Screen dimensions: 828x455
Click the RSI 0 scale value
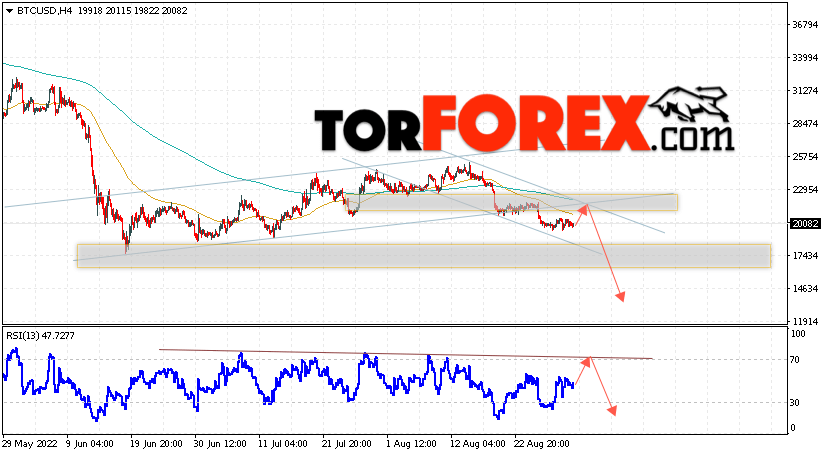(x=793, y=428)
